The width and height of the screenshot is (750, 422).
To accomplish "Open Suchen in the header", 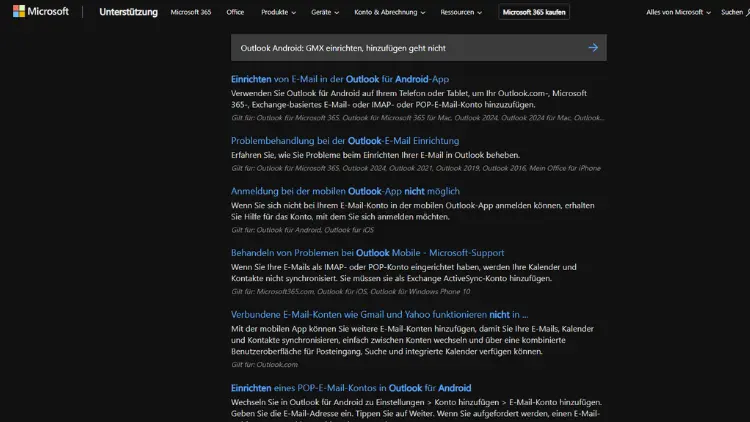I will coord(735,12).
